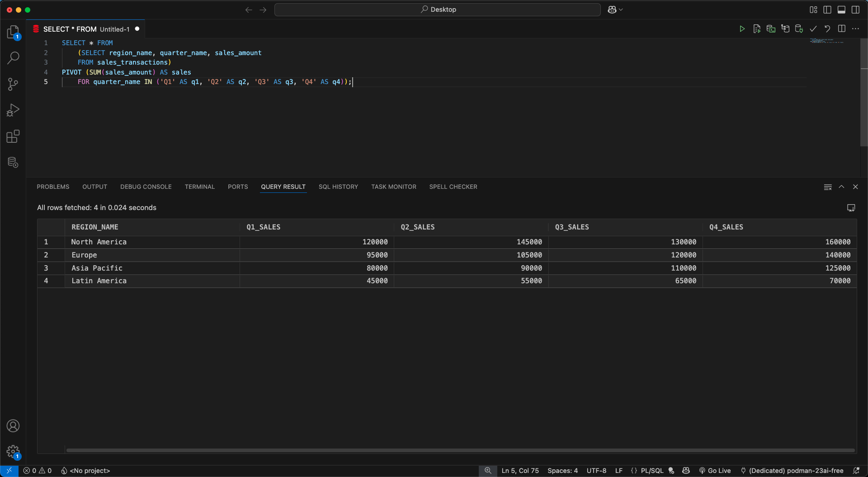Switch to the Task Monitor tab

click(394, 187)
